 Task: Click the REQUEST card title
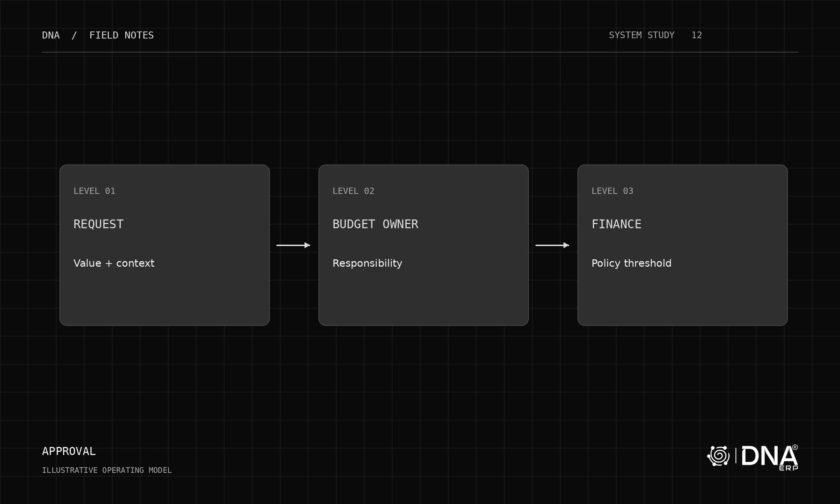[98, 224]
